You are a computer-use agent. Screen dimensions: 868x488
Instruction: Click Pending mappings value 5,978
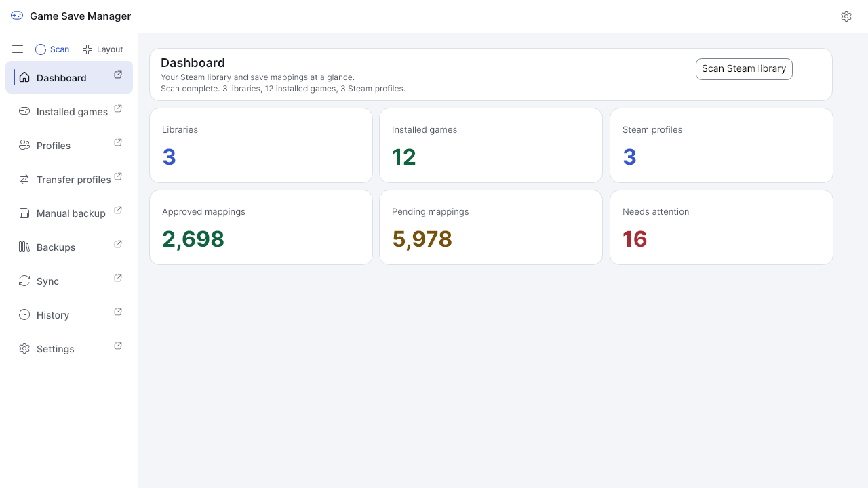point(422,239)
